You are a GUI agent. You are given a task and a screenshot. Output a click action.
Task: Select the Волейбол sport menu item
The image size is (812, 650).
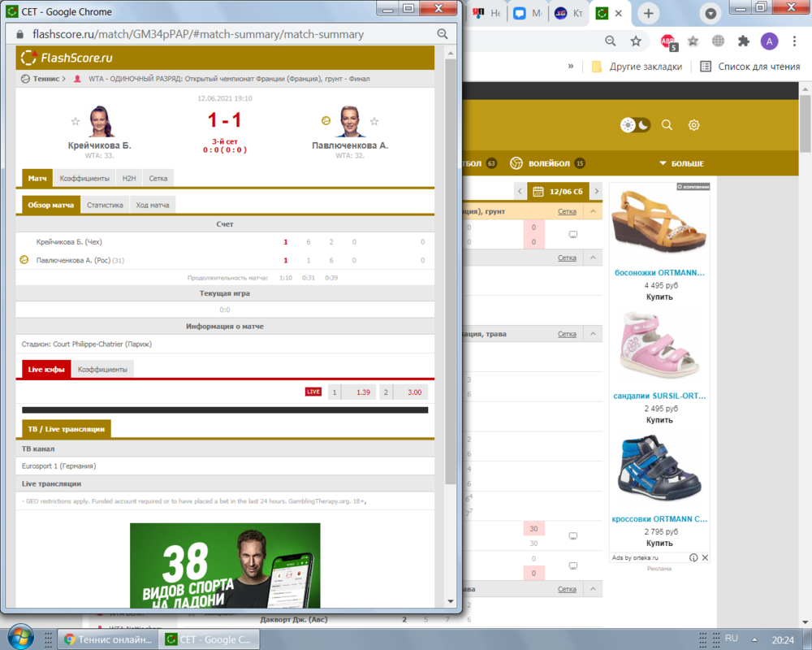coord(547,163)
